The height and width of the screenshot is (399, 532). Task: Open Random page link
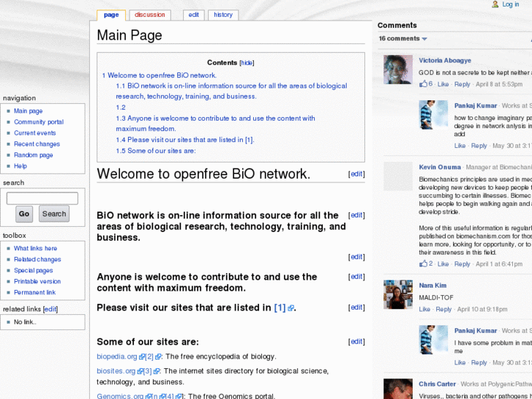(33, 155)
